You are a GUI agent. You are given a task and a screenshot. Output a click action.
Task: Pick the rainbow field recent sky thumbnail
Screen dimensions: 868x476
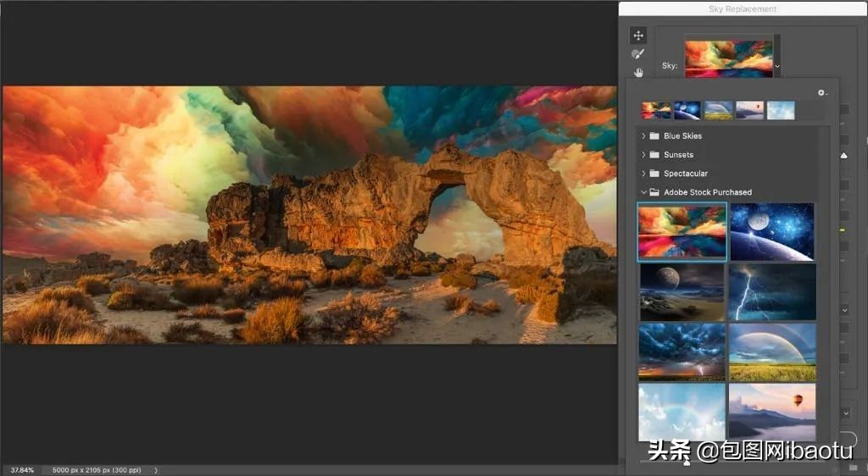click(719, 111)
